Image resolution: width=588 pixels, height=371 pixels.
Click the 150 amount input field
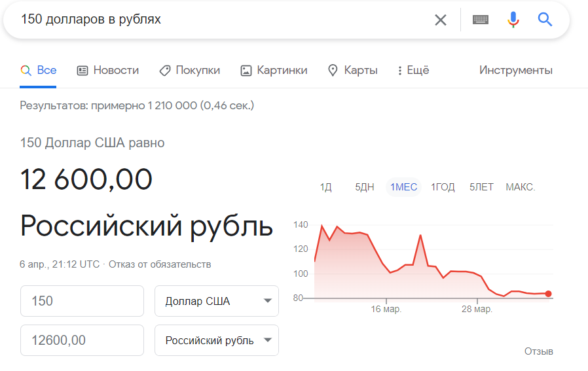(82, 301)
